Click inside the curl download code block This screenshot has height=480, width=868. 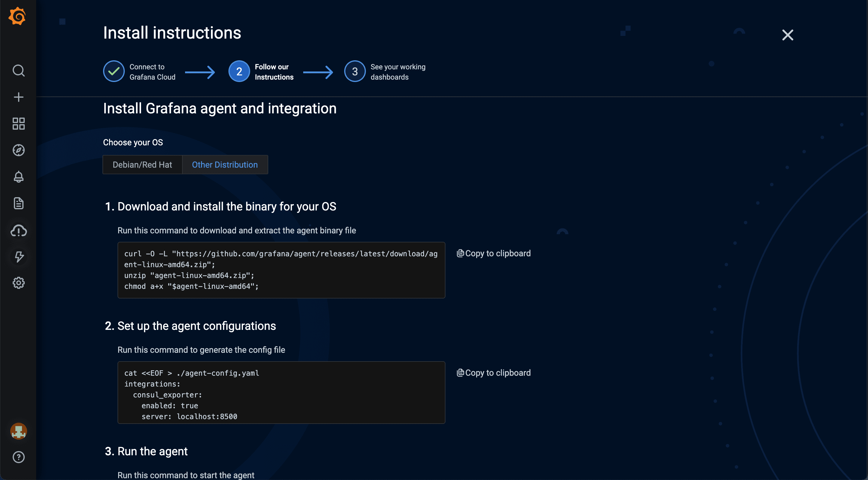pos(281,270)
